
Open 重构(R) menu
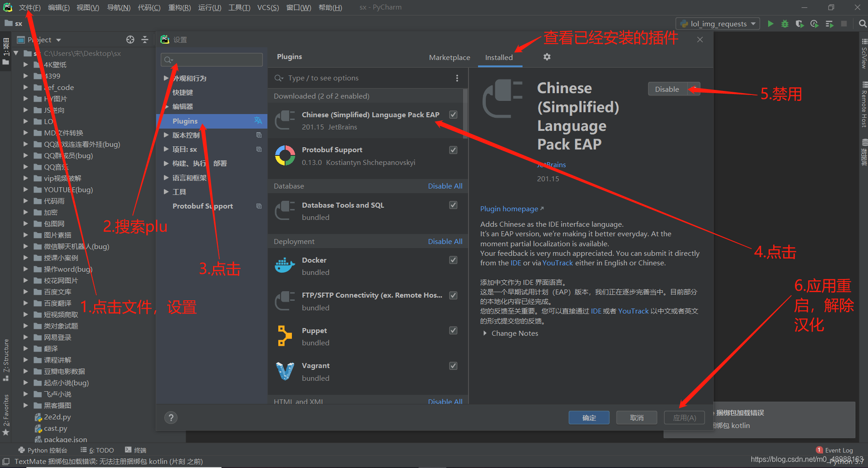click(179, 7)
